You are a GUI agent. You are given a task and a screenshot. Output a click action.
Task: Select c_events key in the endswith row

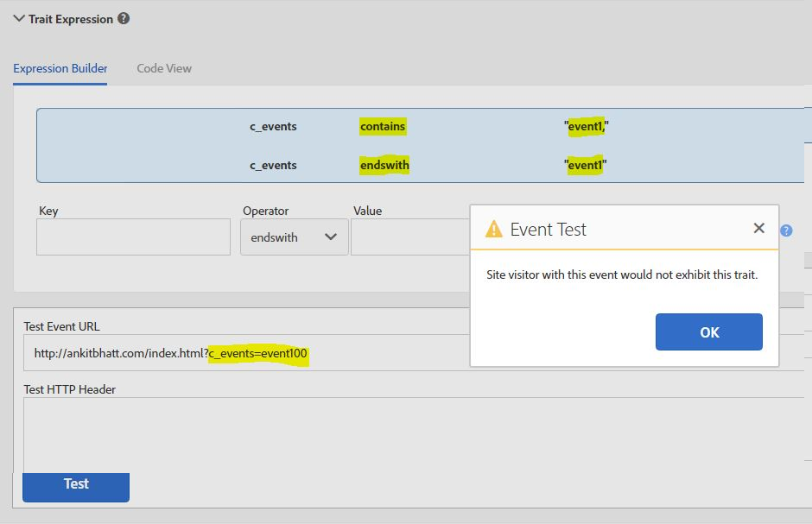point(273,165)
